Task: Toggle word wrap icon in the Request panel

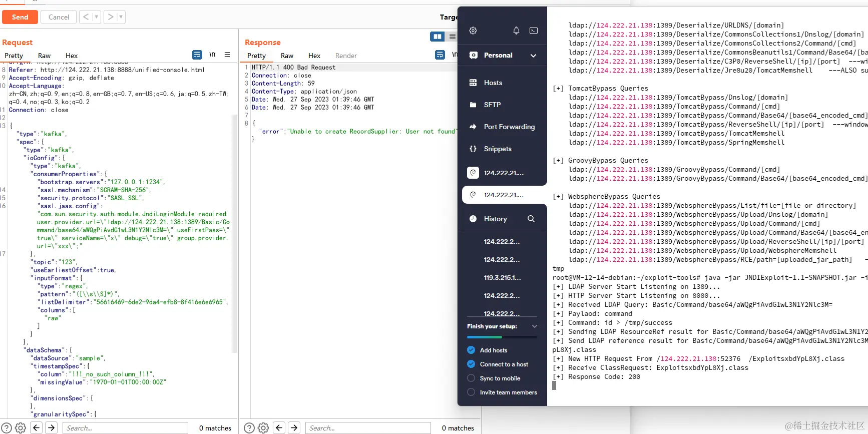Action: click(197, 55)
